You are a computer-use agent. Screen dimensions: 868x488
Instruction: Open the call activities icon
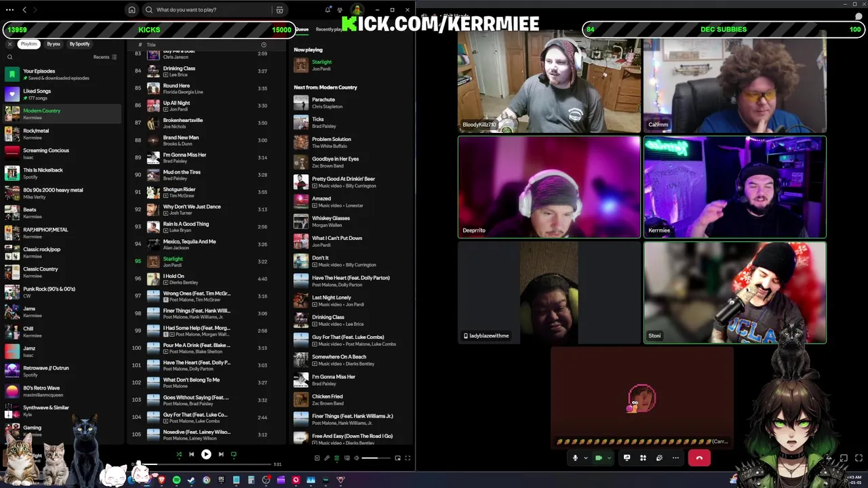click(643, 458)
